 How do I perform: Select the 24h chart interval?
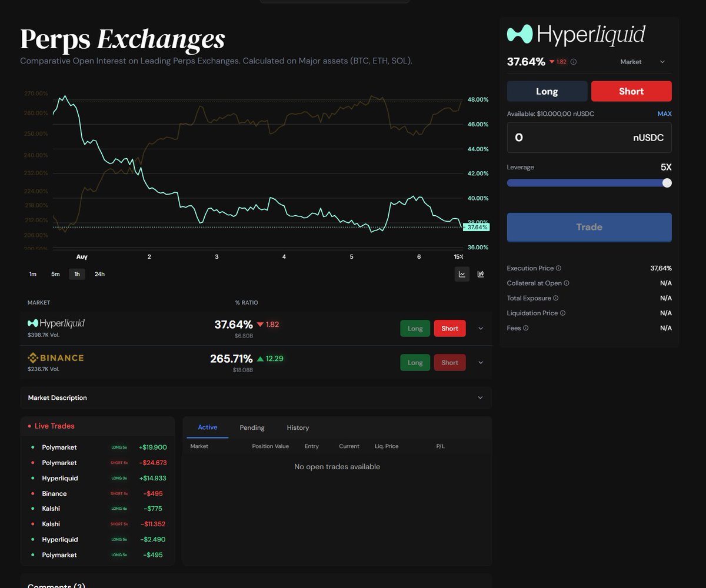pyautogui.click(x=99, y=274)
